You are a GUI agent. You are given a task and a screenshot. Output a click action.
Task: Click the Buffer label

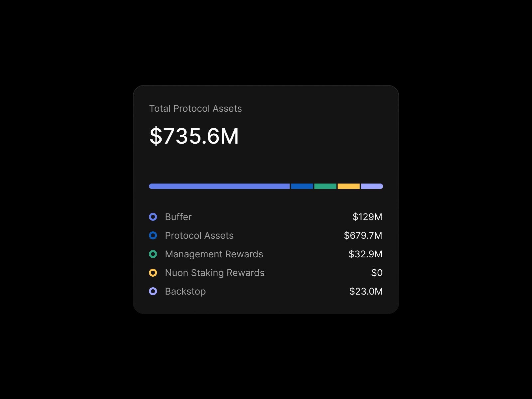178,217
